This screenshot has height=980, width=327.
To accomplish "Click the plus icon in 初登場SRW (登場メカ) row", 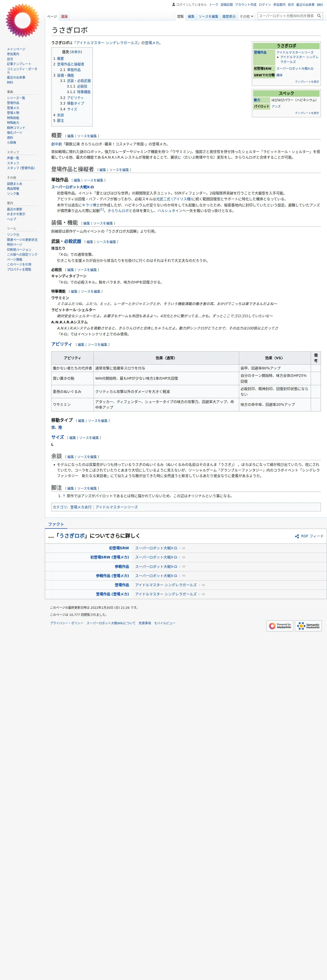I will pyautogui.click(x=180, y=557).
